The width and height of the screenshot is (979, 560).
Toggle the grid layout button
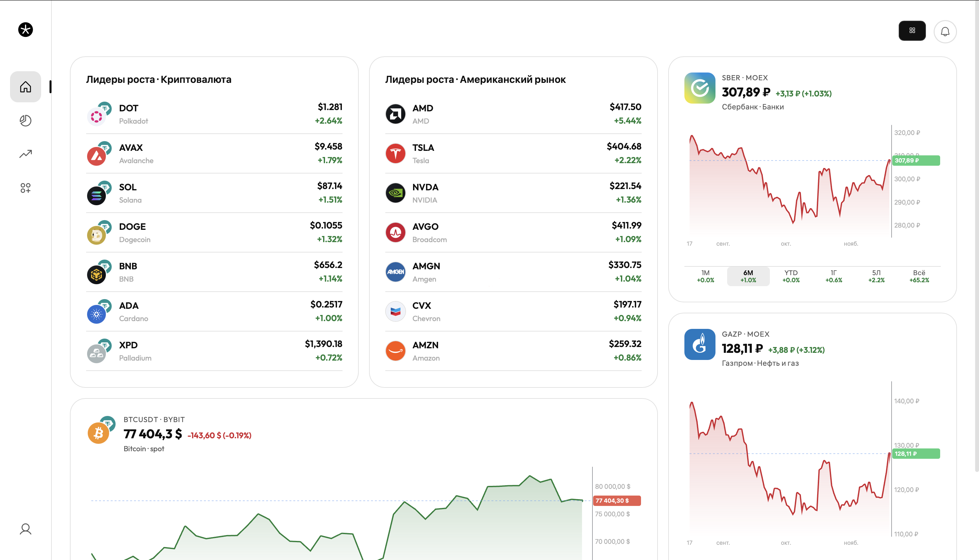(912, 30)
